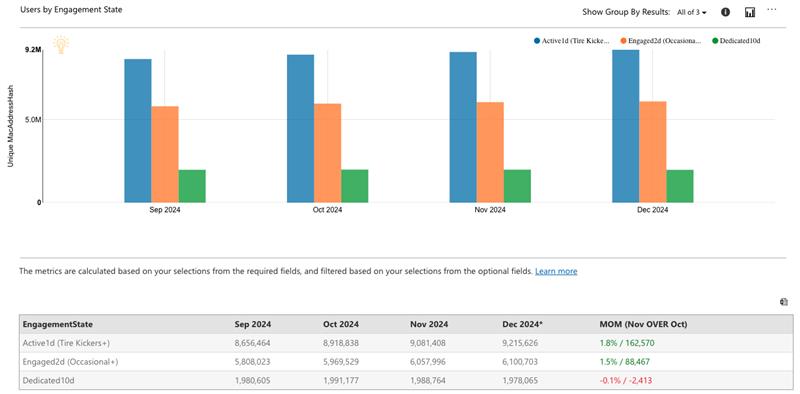
Task: Select the Active1d (Tire Kickers+) row label
Action: coord(66,343)
